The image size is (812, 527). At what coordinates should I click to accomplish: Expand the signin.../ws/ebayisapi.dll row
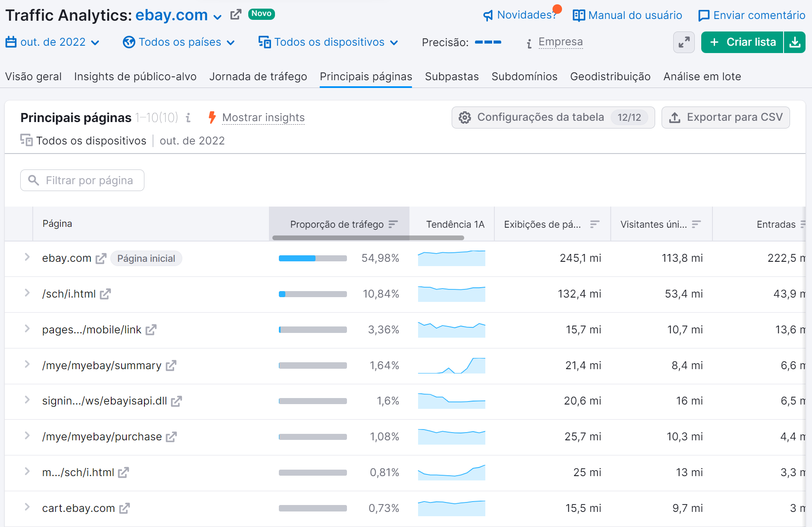pyautogui.click(x=27, y=400)
